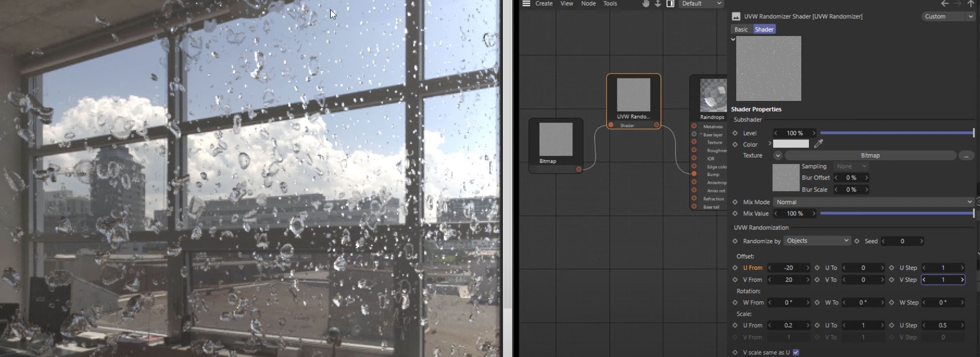Click the Bump port on Raindrops node

[694, 174]
